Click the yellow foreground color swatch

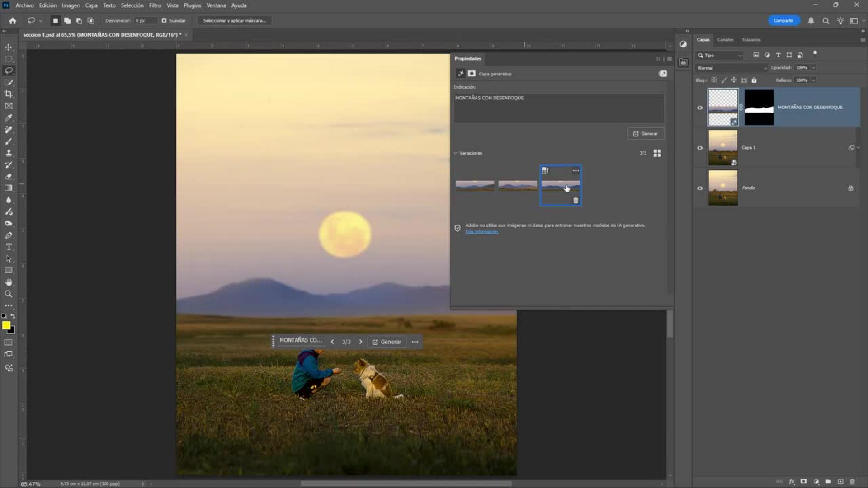point(6,325)
